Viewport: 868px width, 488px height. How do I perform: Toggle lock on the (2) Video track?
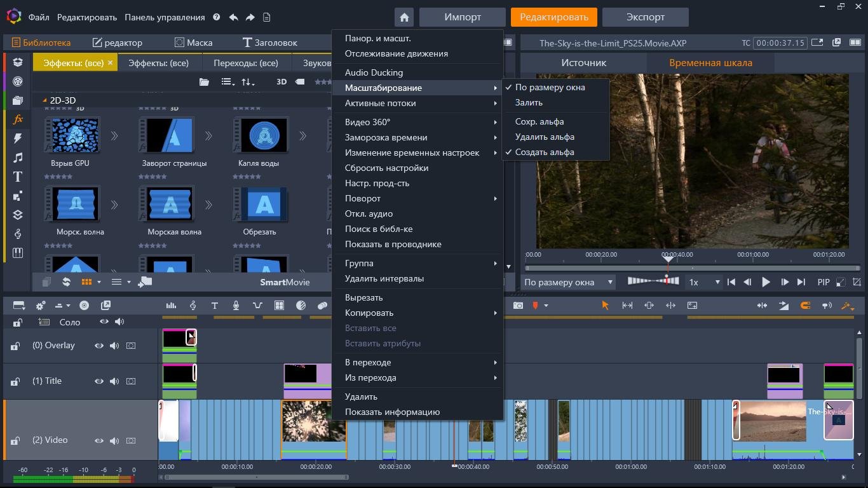pyautogui.click(x=15, y=441)
